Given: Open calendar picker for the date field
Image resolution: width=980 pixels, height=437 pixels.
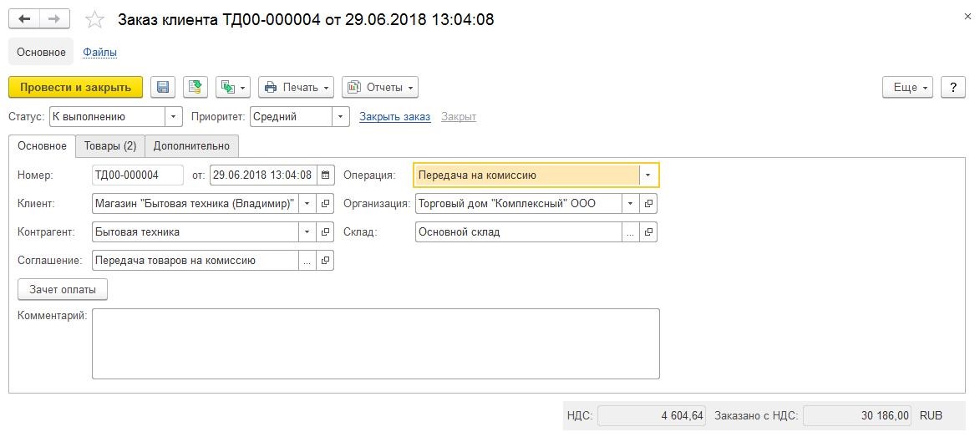Looking at the screenshot, I should coord(325,175).
